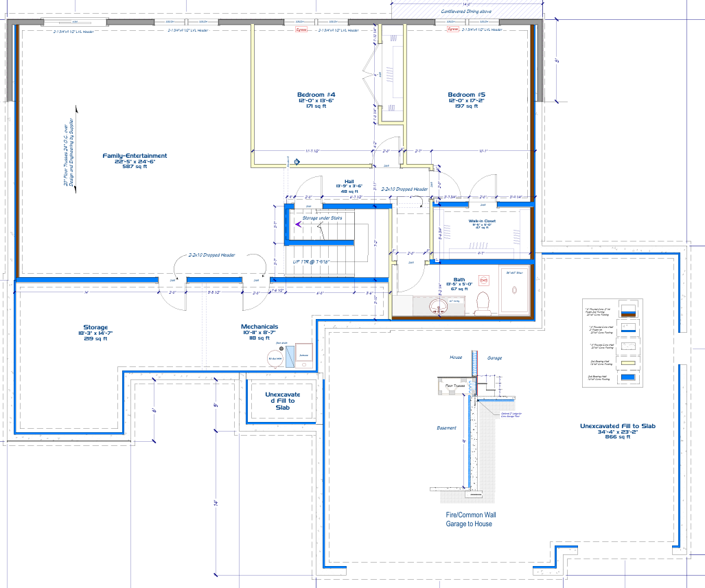Select the 'Storage under Stairs' note
This screenshot has height=588, width=705.
[322, 218]
